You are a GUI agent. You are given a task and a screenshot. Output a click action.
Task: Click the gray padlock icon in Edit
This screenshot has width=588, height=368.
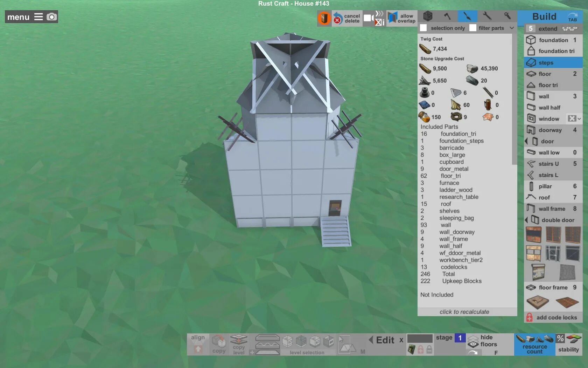click(429, 349)
